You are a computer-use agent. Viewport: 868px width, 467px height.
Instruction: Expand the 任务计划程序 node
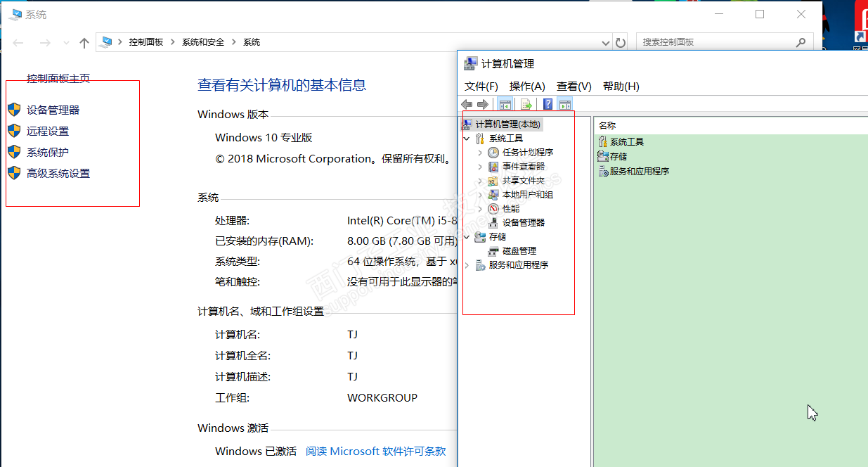pyautogui.click(x=481, y=153)
